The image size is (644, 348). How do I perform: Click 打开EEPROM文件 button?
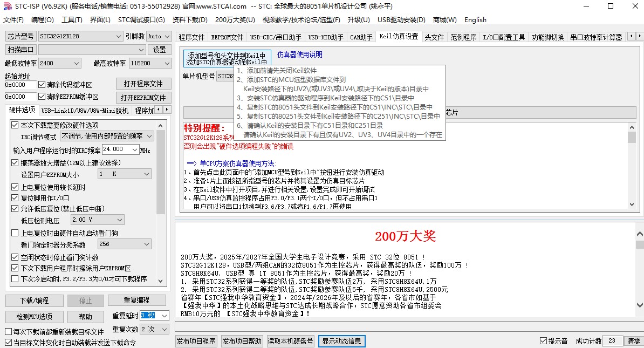point(143,98)
